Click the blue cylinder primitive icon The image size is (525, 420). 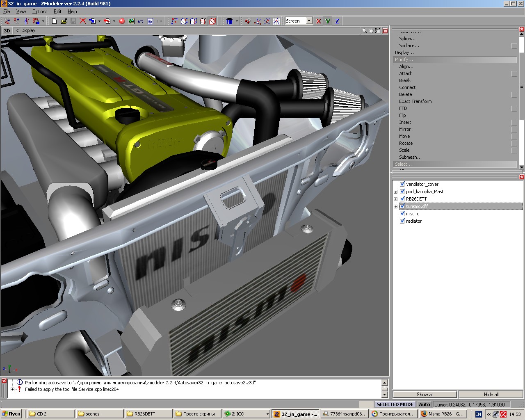coord(229,21)
